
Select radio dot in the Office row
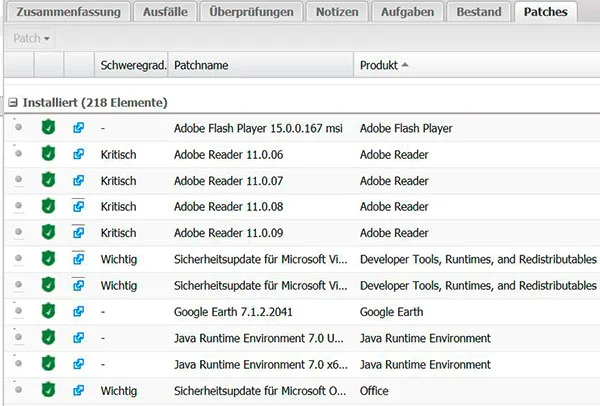(18, 389)
